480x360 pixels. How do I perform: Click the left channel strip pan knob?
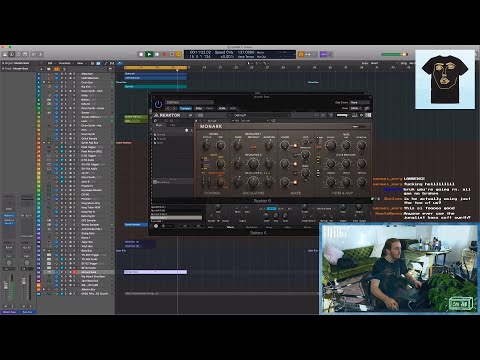pos(9,262)
